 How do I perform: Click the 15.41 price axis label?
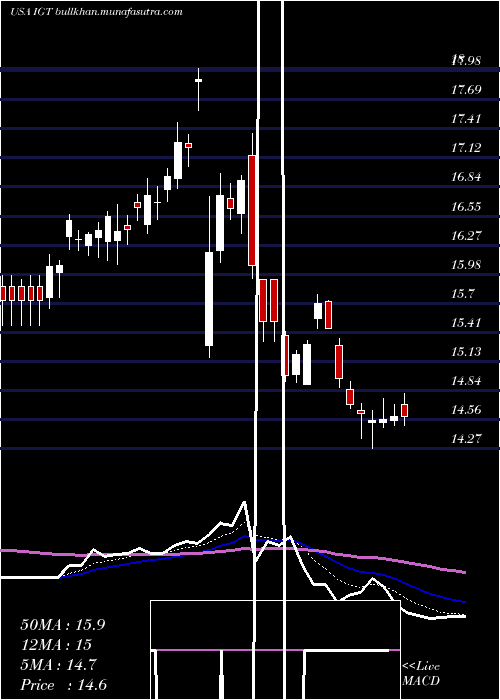point(466,322)
